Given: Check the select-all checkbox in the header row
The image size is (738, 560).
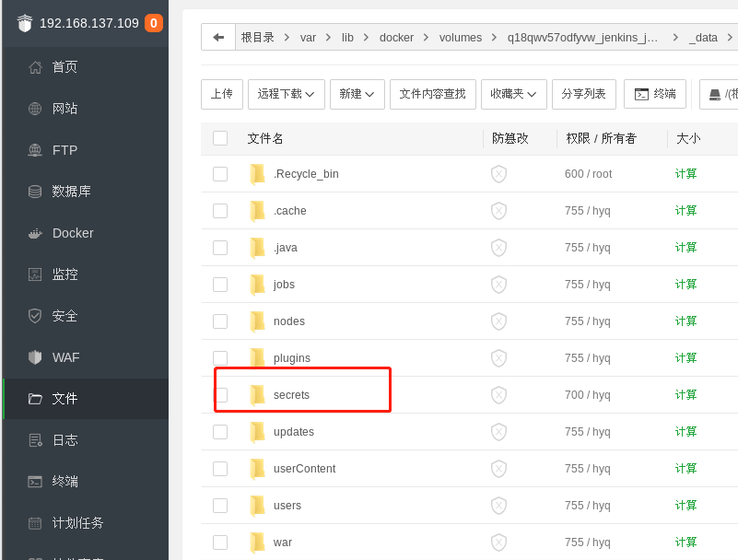Looking at the screenshot, I should (222, 137).
